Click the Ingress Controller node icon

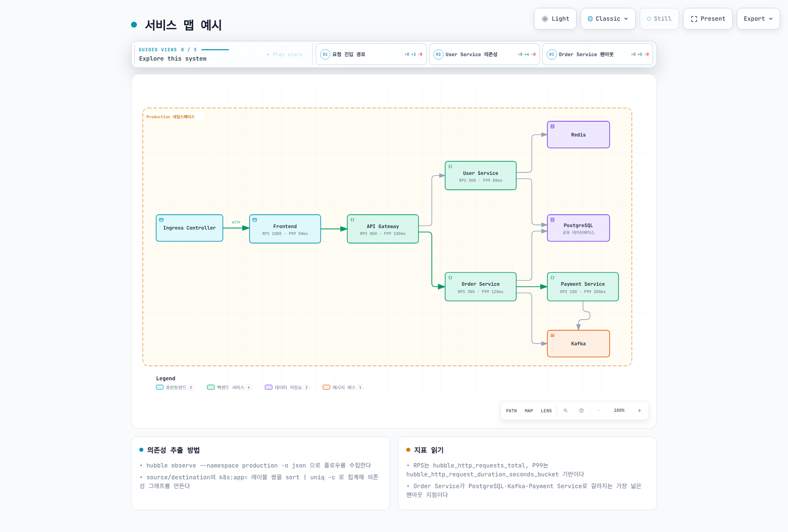point(161,220)
